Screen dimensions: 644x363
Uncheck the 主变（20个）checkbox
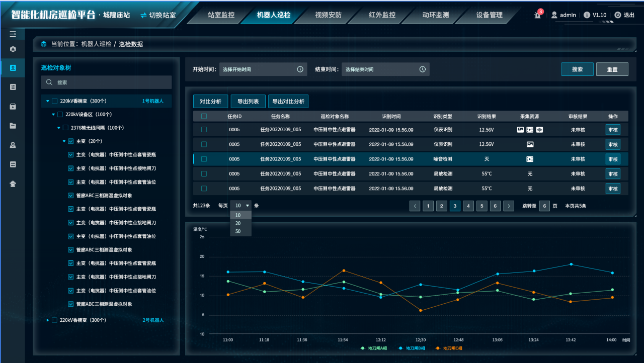click(71, 141)
